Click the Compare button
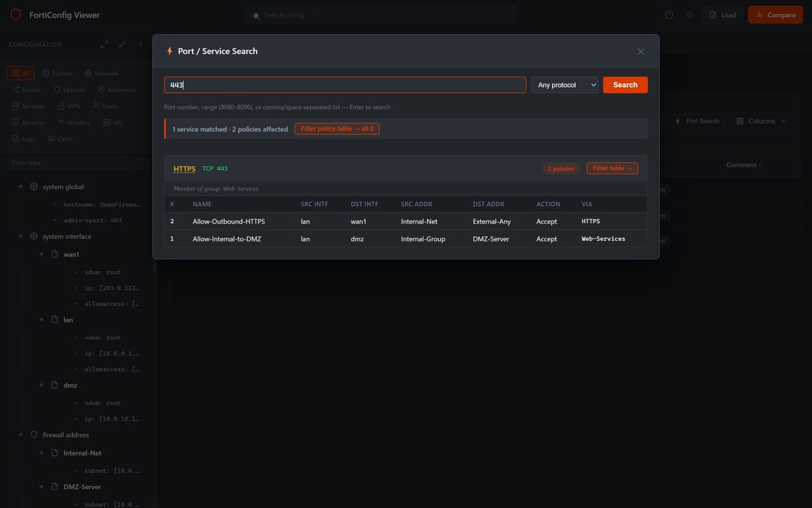This screenshot has width=812, height=508. coord(775,15)
